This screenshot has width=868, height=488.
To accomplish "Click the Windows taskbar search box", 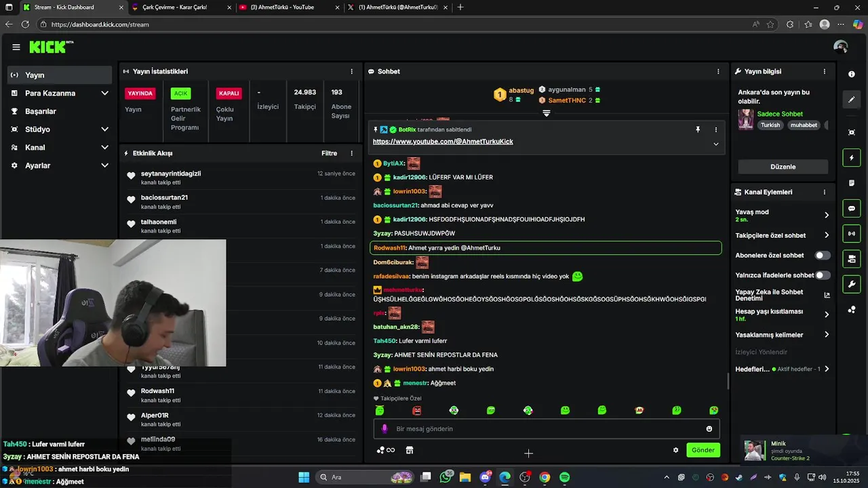I will [366, 477].
